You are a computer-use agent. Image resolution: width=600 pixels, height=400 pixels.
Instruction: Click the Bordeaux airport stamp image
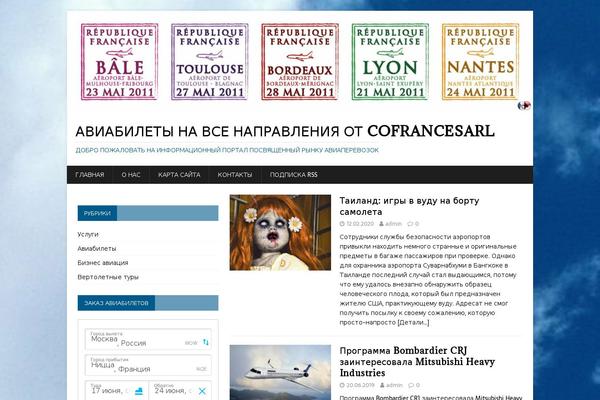(300, 62)
